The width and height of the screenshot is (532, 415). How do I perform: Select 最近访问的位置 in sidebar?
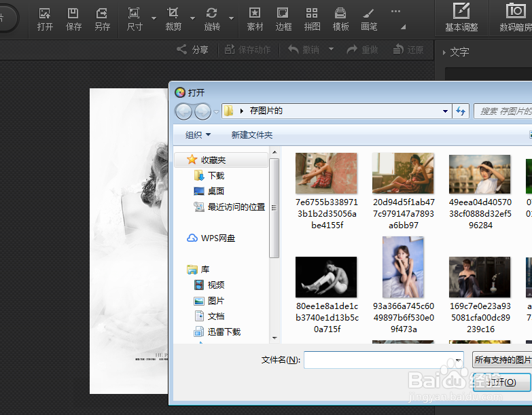230,206
